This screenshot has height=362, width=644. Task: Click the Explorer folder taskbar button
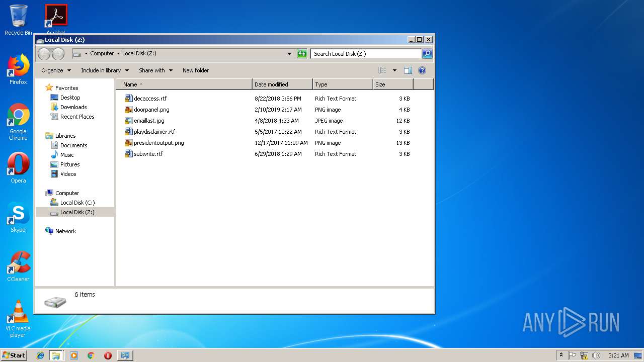56,355
